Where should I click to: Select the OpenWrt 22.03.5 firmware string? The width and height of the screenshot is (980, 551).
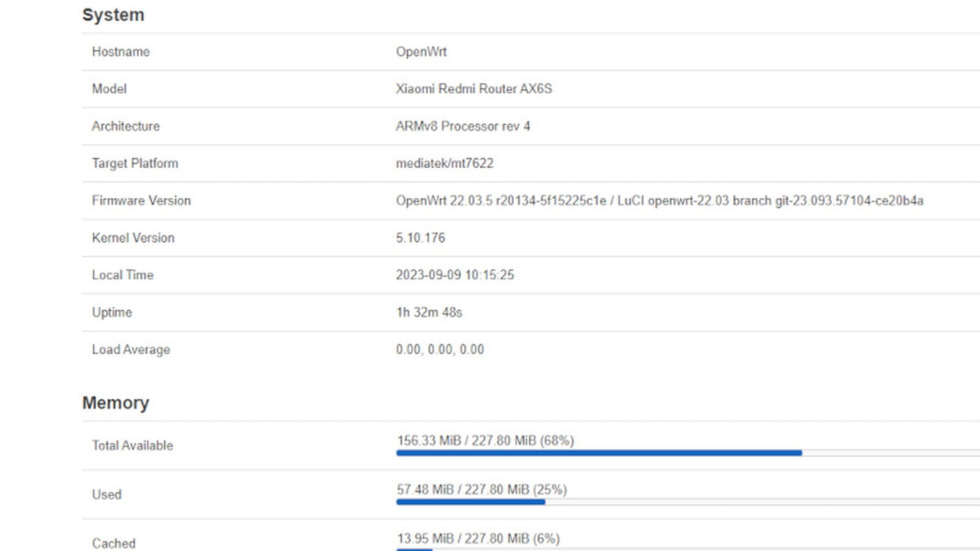(x=660, y=201)
